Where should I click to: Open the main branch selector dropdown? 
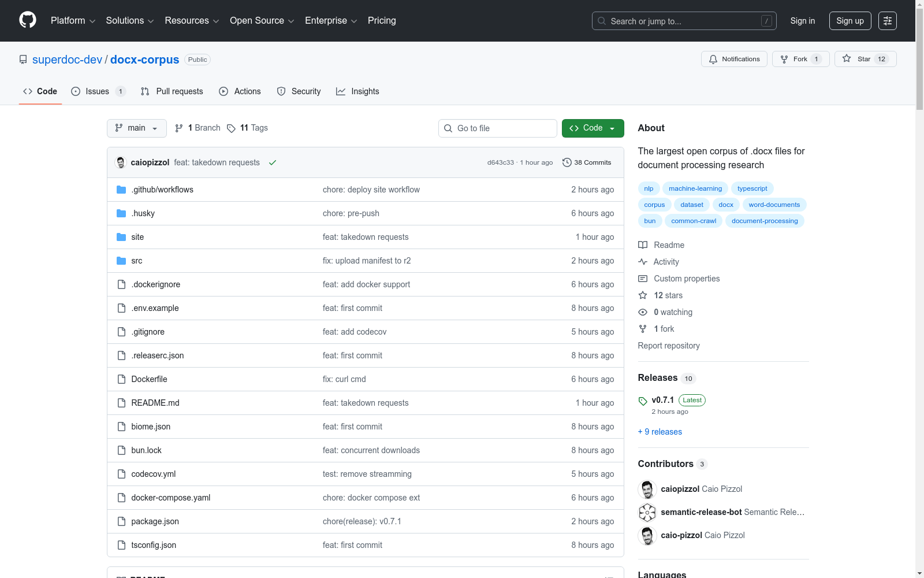pos(137,128)
